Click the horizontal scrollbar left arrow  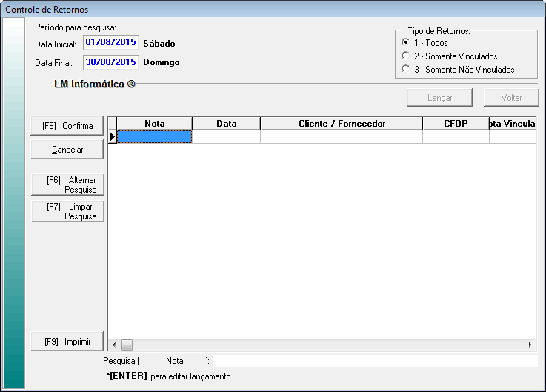click(114, 345)
